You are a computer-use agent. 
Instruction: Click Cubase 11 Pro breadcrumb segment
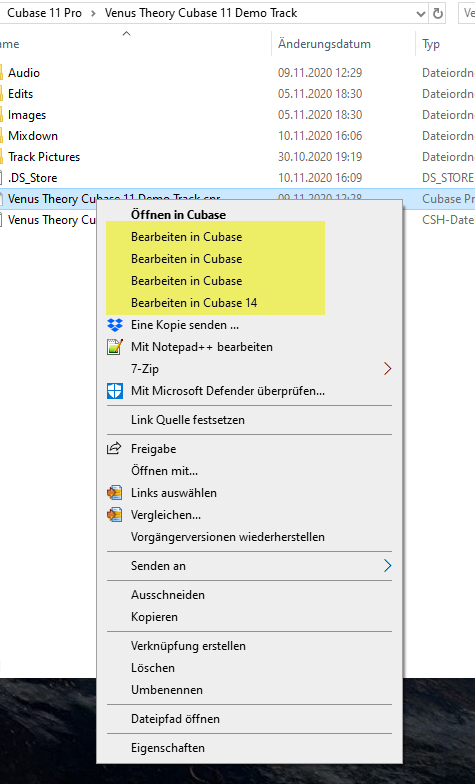pos(44,13)
